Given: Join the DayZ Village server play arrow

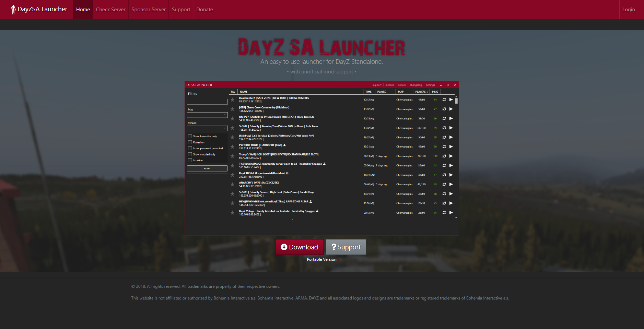Looking at the screenshot, I should [451, 213].
